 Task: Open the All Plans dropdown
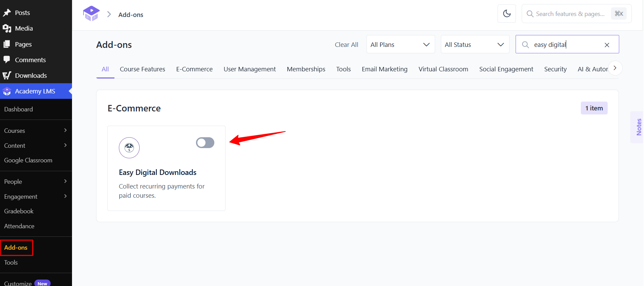(400, 44)
